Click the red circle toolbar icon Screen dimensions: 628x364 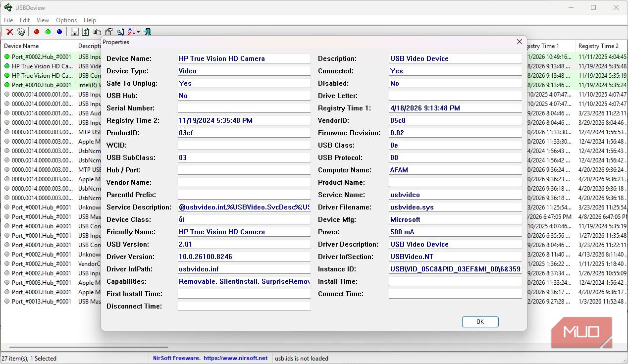(37, 32)
